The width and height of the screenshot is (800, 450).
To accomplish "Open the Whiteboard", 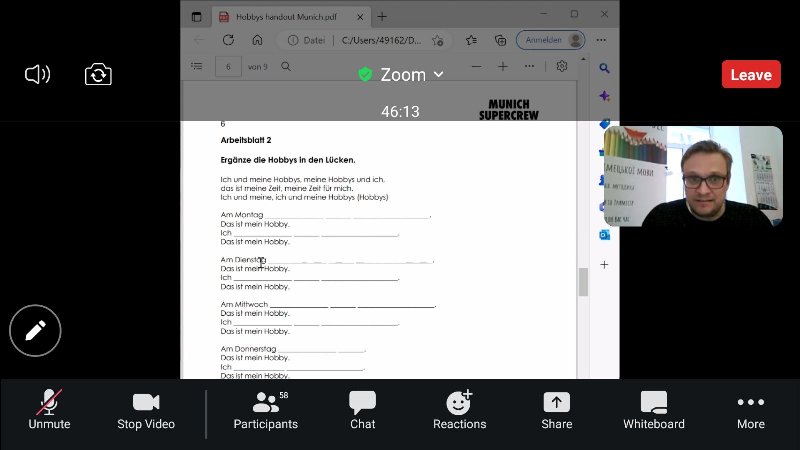I will 654,410.
